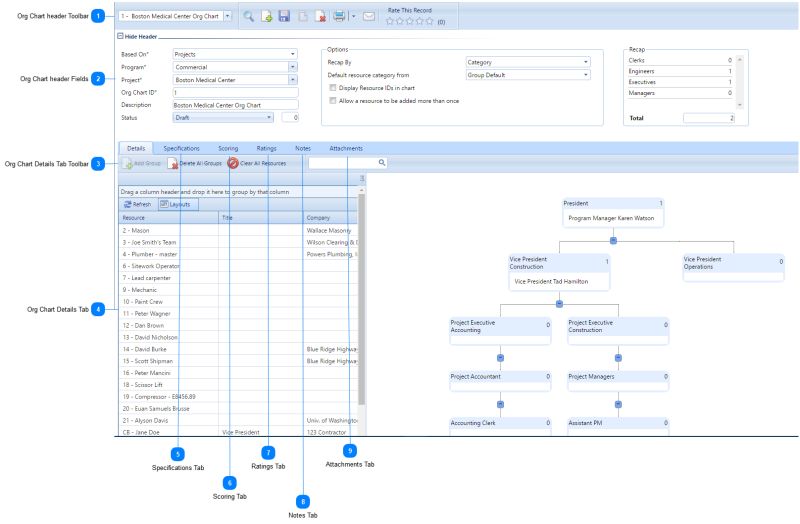Click the print icon in header toolbar
Viewport: 800px width, 524px height.
pos(339,16)
